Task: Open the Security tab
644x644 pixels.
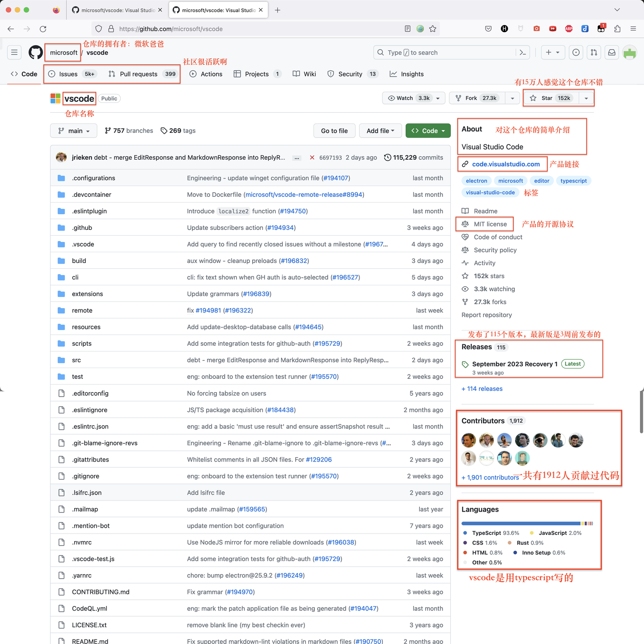Action: 353,74
